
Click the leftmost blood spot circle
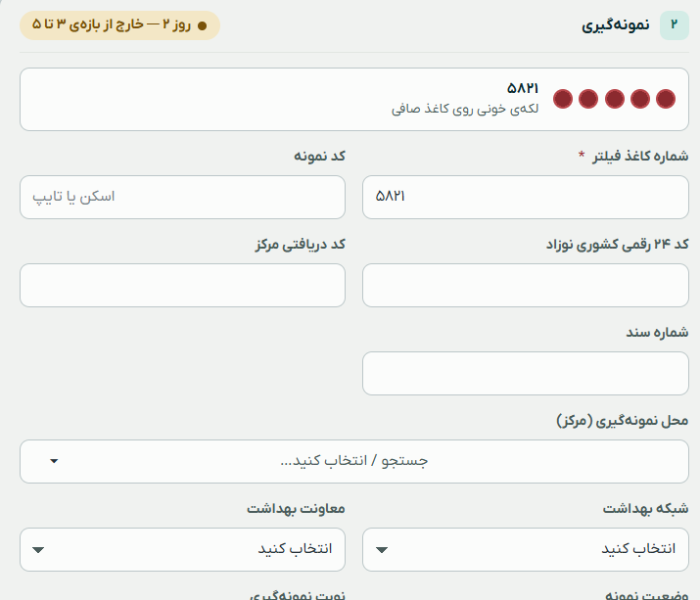[x=563, y=99]
